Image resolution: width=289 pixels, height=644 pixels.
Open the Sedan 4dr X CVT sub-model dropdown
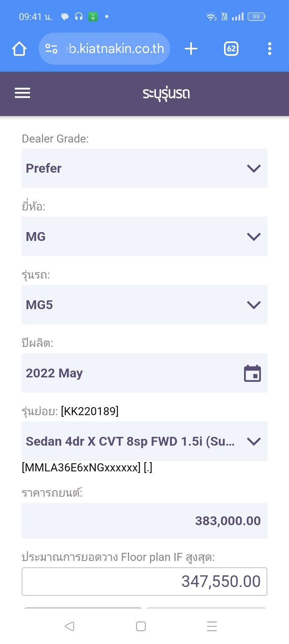tap(144, 441)
